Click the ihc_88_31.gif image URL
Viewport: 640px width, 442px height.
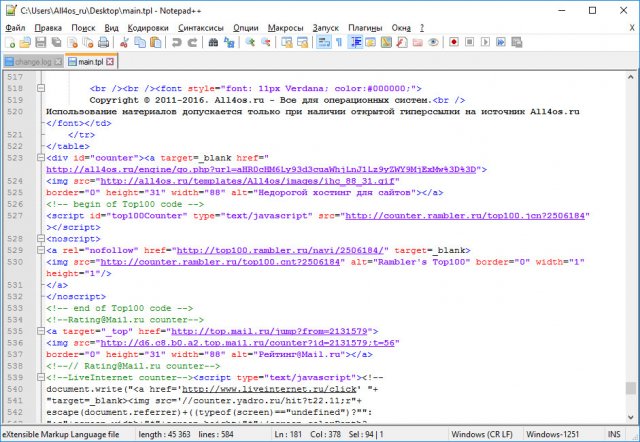248,180
